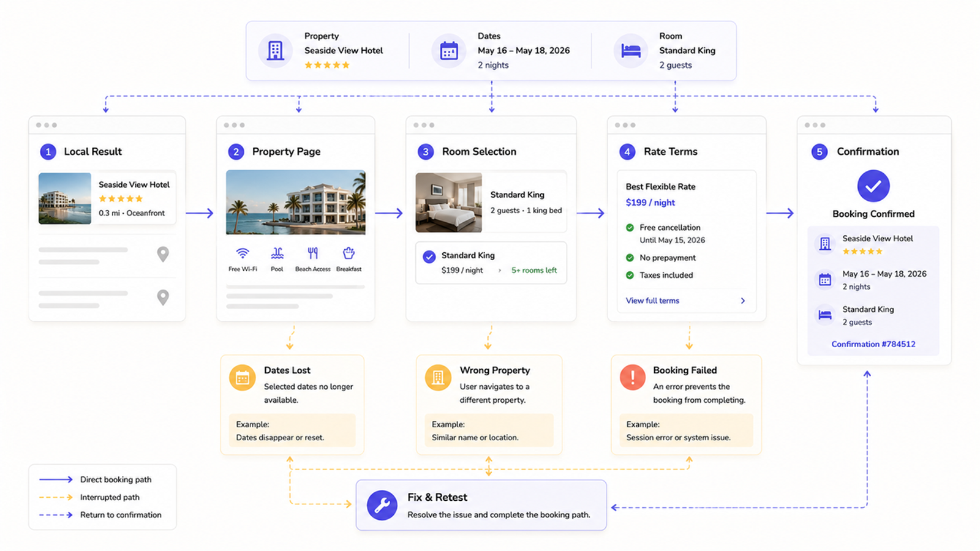Click the Confirmation step heading
This screenshot has width=980, height=551.
(x=868, y=151)
